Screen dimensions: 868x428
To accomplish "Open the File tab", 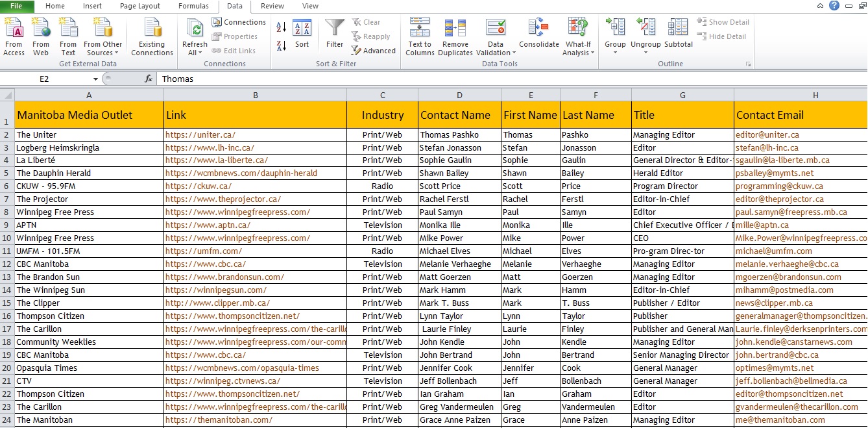I will click(x=16, y=6).
